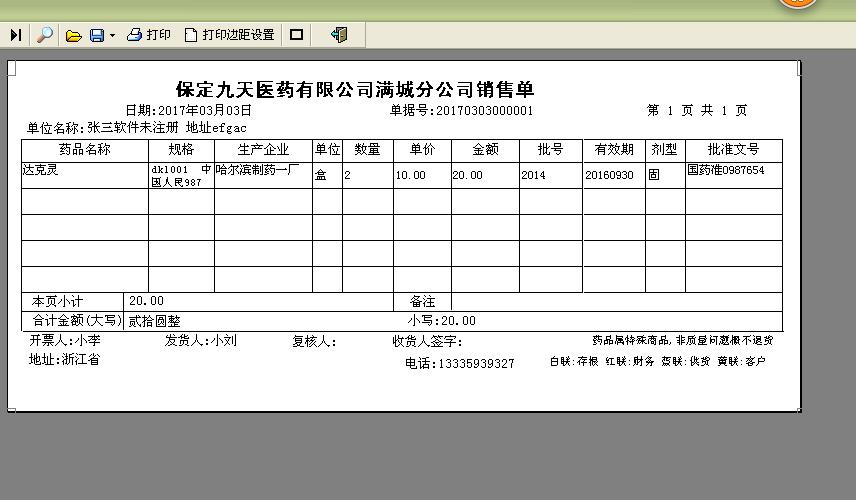Click the 单位 column header

[328, 150]
